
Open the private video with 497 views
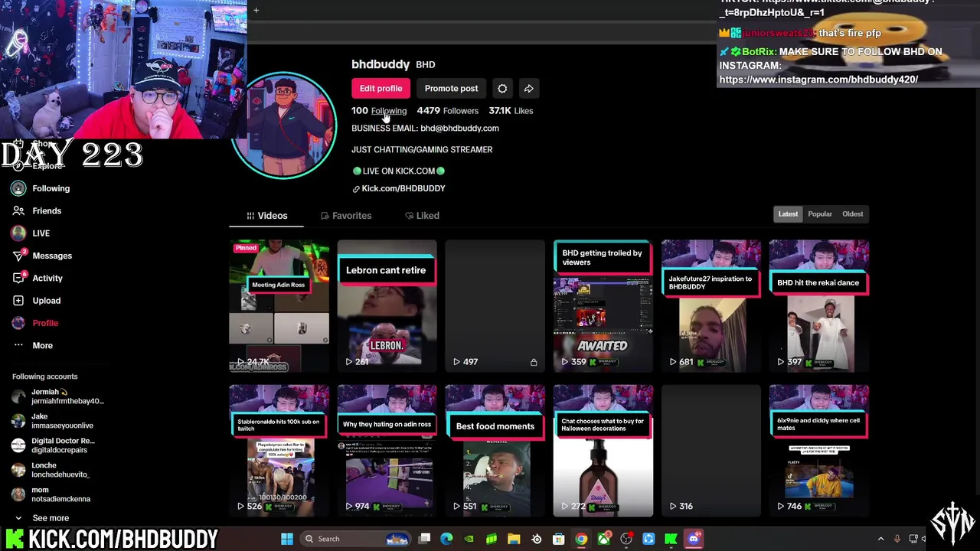[495, 306]
